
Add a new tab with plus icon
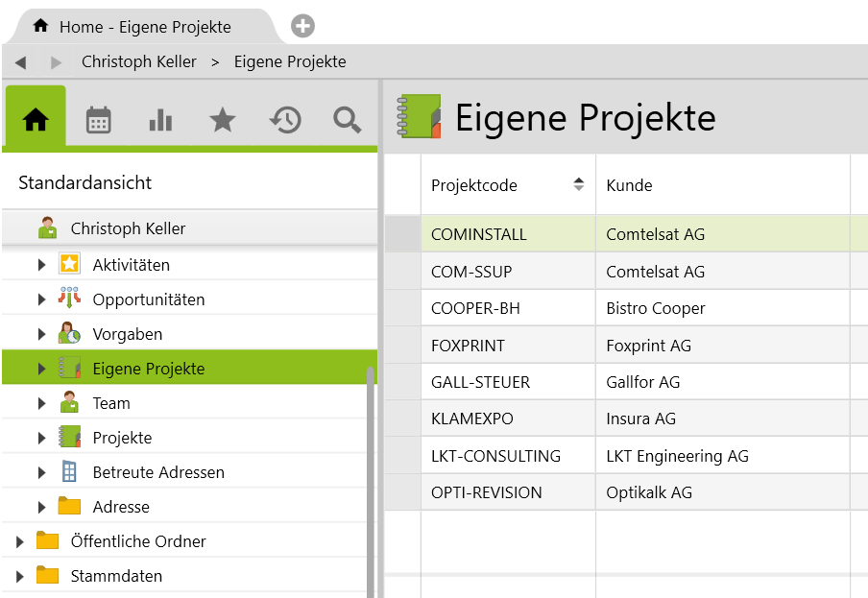coord(302,26)
